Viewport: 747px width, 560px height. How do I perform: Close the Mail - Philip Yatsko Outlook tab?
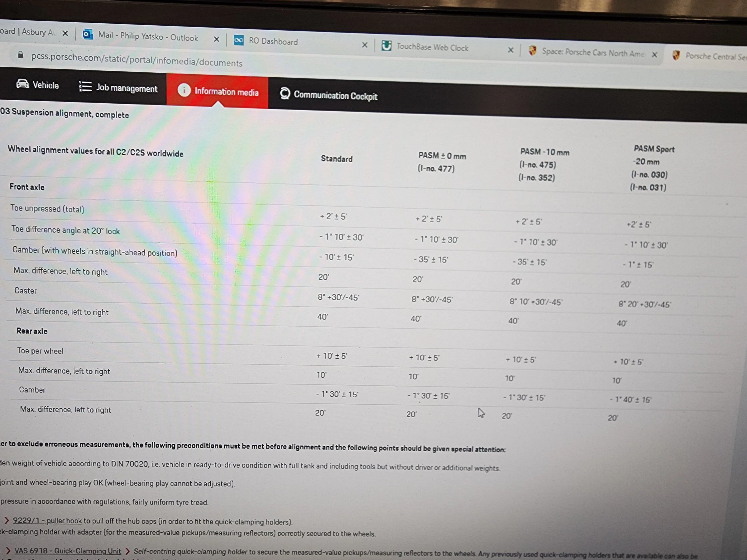point(216,40)
